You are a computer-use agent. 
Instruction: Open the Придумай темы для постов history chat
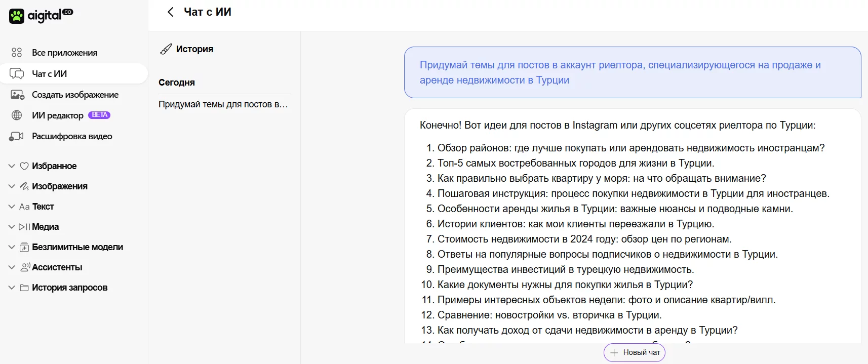pyautogui.click(x=223, y=104)
